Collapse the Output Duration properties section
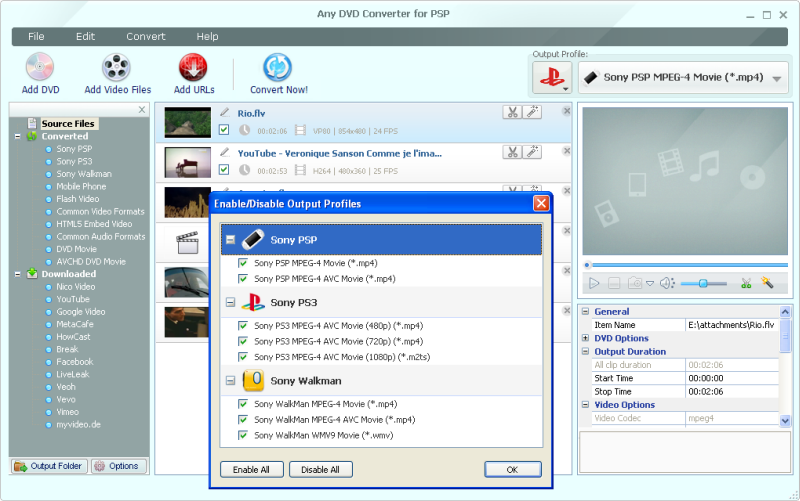The width and height of the screenshot is (800, 501). click(x=585, y=351)
